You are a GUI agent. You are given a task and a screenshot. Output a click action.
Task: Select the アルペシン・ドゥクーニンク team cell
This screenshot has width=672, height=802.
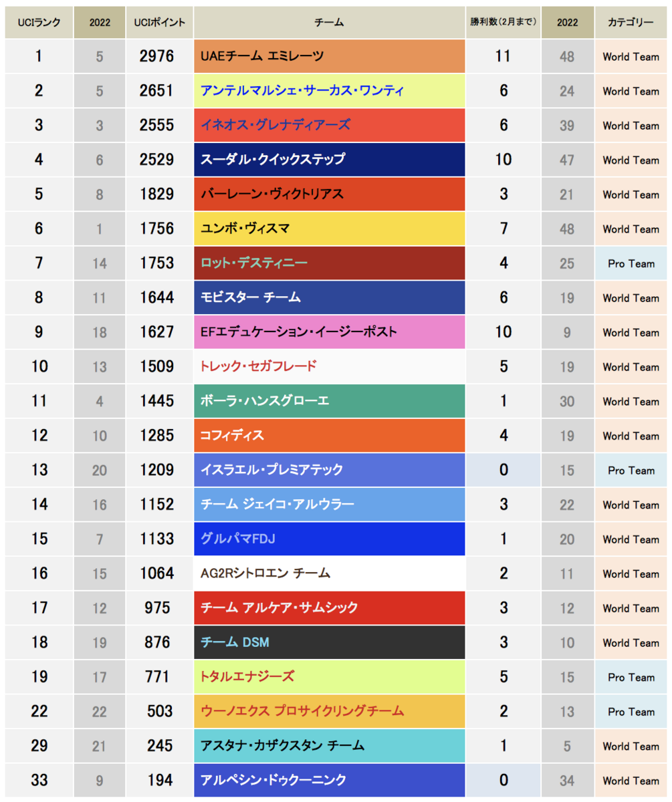click(x=329, y=781)
